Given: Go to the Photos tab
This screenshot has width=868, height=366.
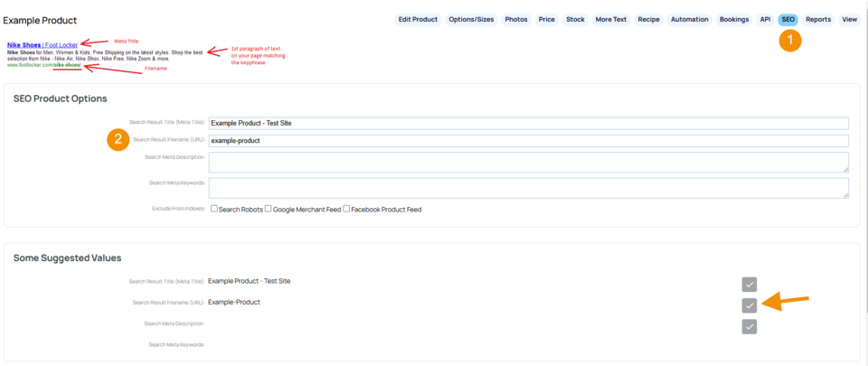Looking at the screenshot, I should pos(516,19).
